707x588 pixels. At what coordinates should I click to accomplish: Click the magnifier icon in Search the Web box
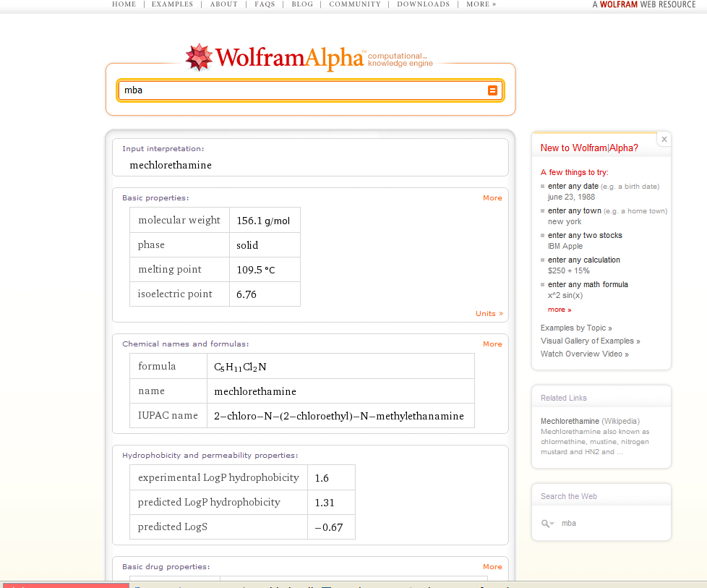click(547, 523)
